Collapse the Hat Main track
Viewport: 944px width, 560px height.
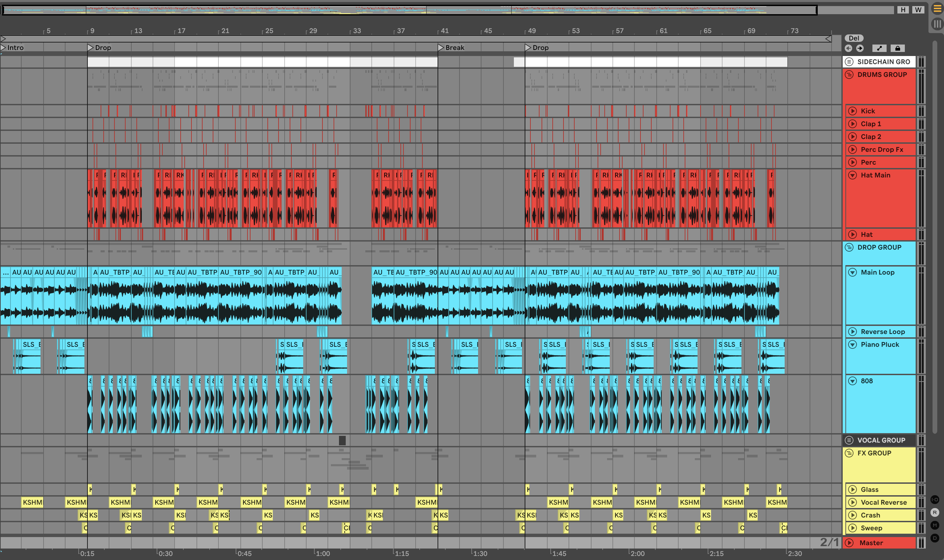point(853,175)
